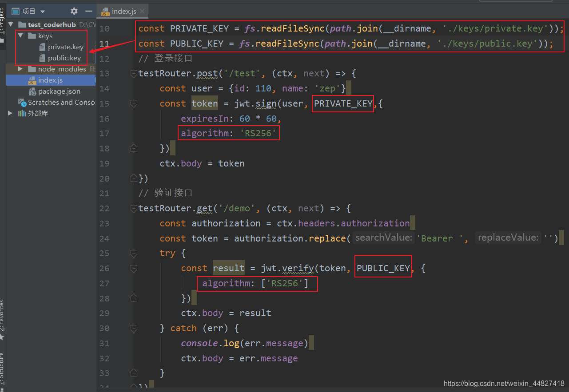Click err.message on line 32

[x=269, y=358]
